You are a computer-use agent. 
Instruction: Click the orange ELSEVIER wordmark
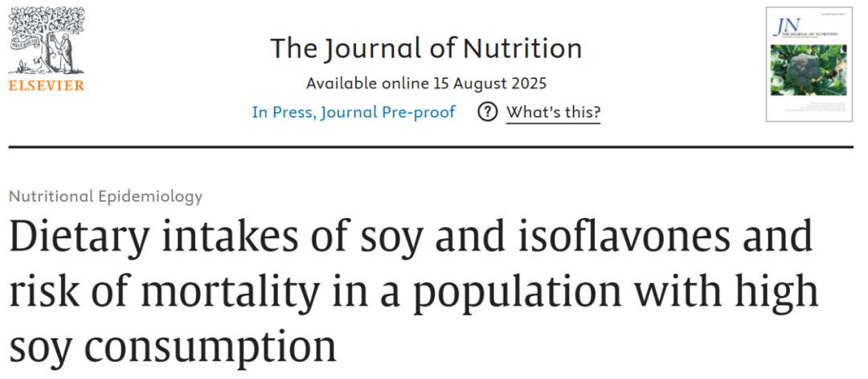[46, 85]
